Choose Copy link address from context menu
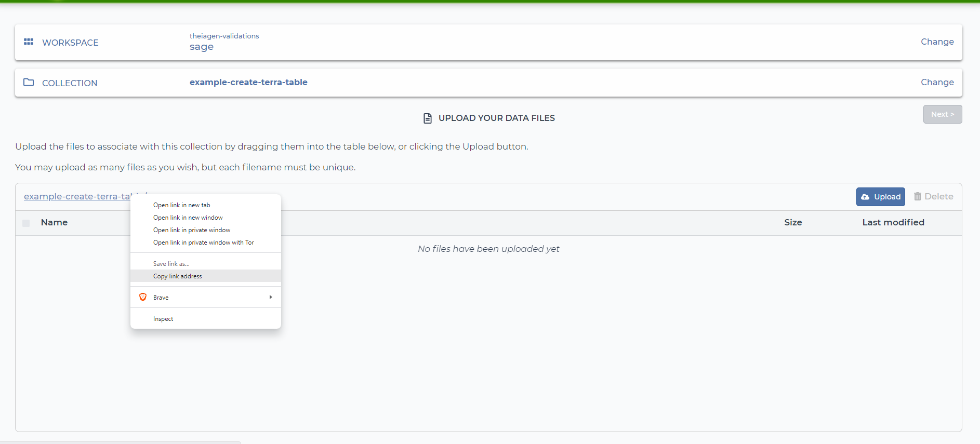 tap(178, 276)
